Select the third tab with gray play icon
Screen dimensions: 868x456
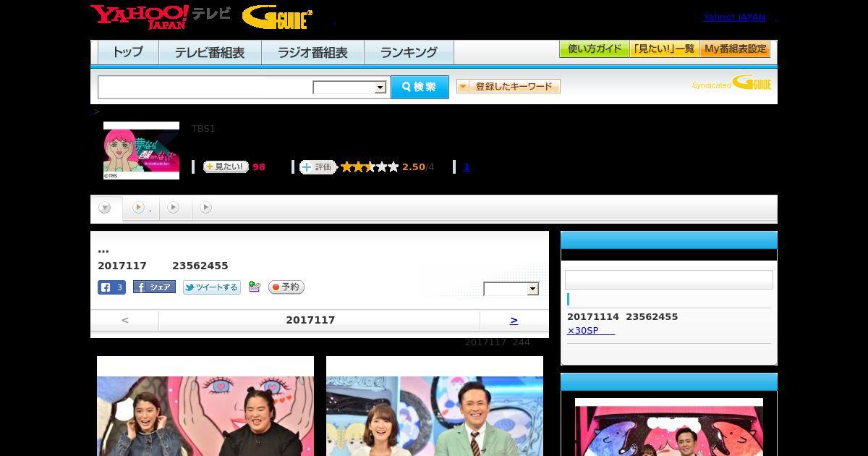click(x=174, y=208)
